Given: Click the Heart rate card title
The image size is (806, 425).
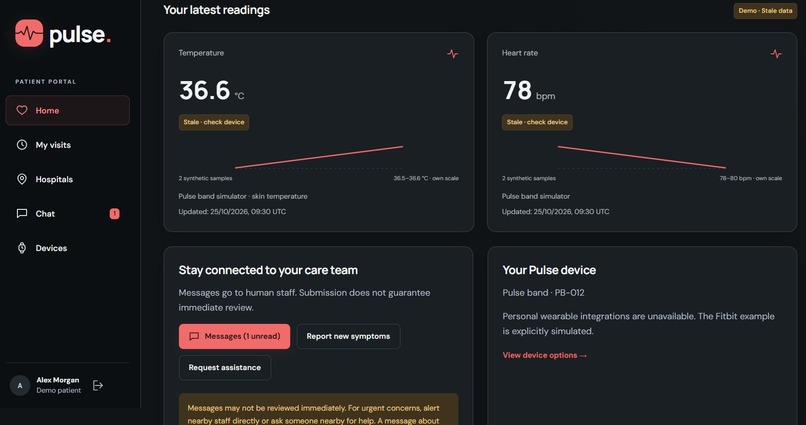Looking at the screenshot, I should pyautogui.click(x=520, y=53).
